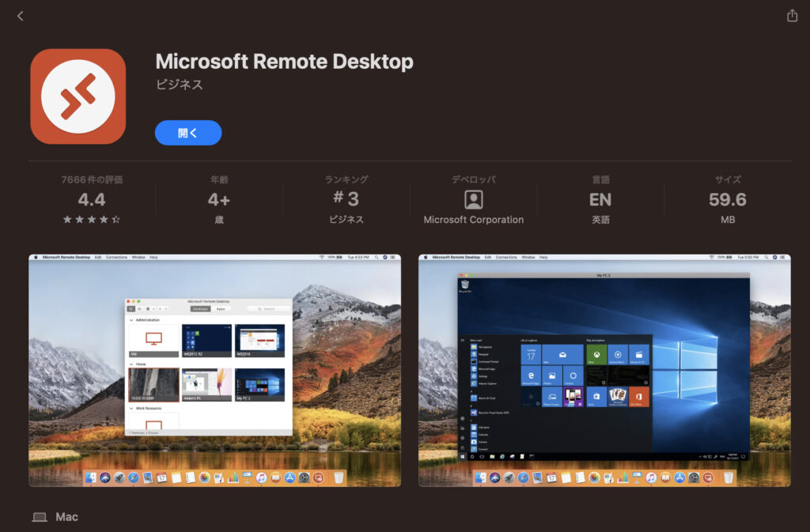Click the Microsoft Remote Desktop app icon

[x=78, y=96]
